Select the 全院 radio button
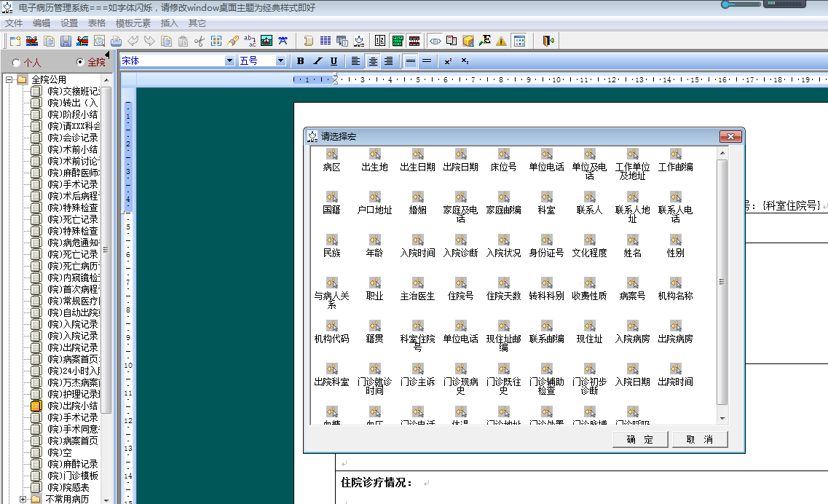Screen dimensions: 828x504 point(80,63)
